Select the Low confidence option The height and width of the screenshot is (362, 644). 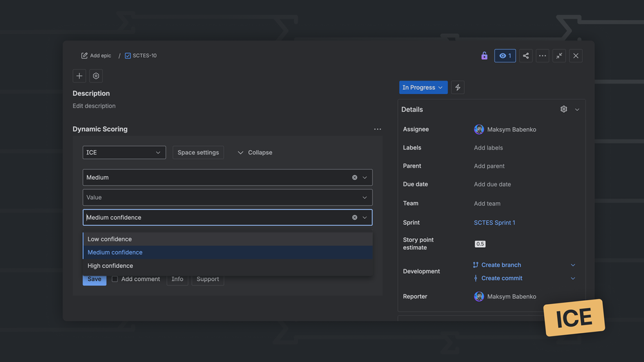pyautogui.click(x=110, y=239)
